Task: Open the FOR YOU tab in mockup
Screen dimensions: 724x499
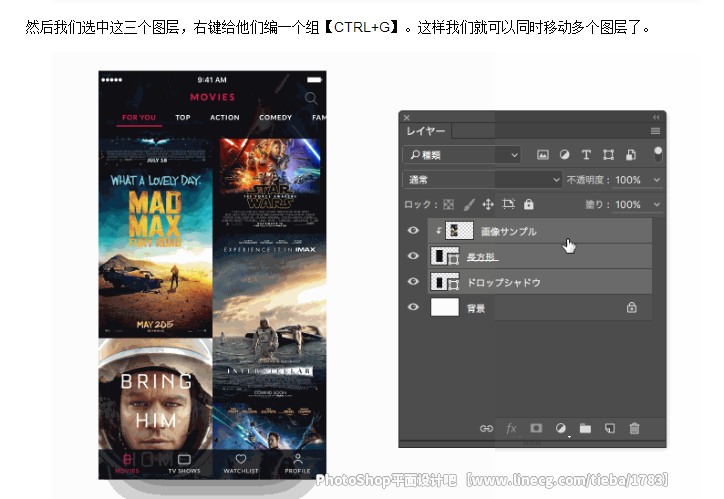Action: pos(139,118)
